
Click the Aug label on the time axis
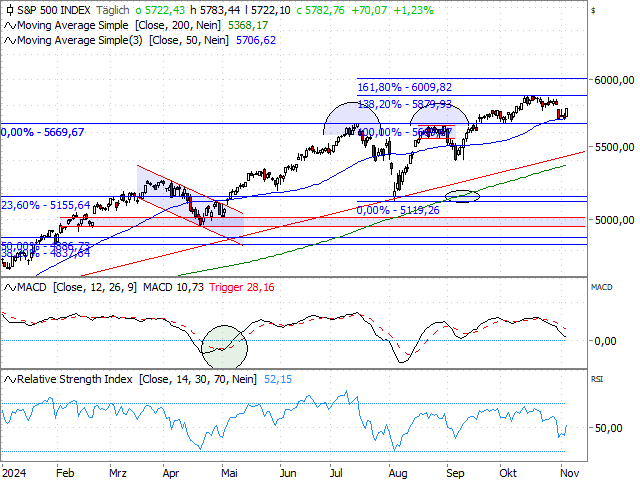coord(398,473)
